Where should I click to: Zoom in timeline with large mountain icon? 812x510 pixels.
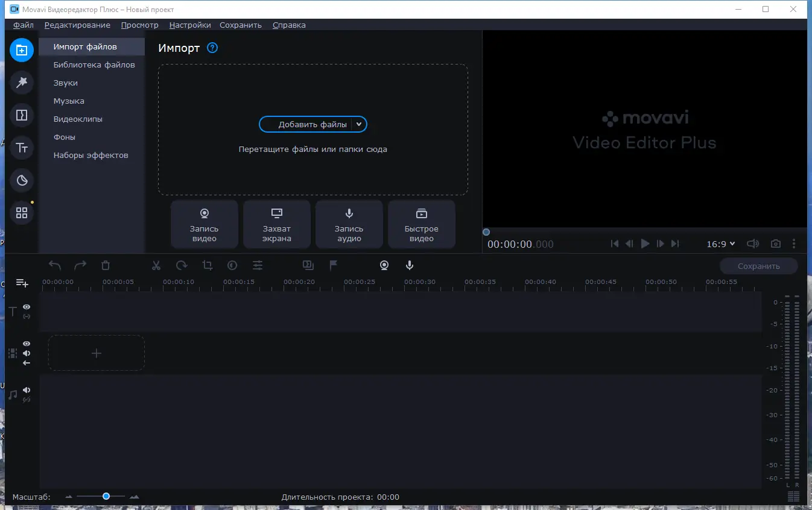[x=134, y=497]
